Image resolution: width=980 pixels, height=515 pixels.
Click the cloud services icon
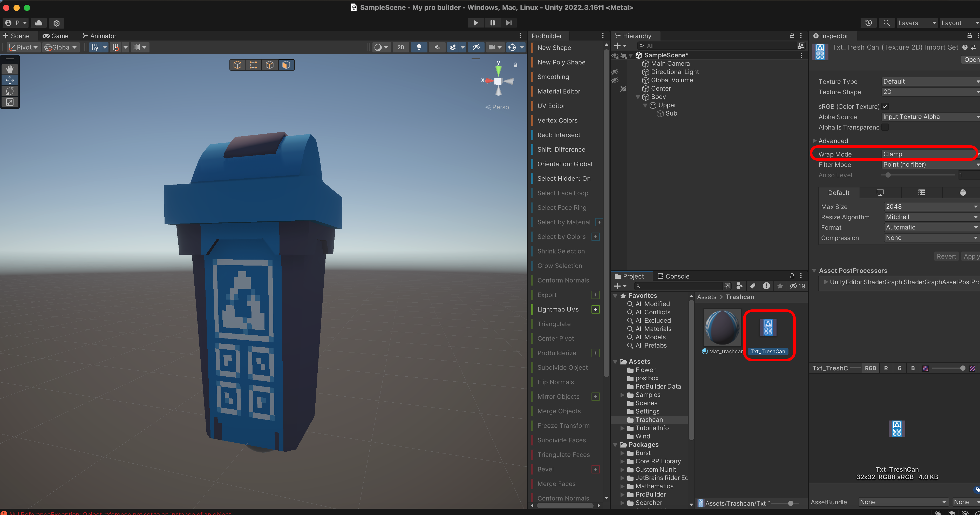(38, 23)
